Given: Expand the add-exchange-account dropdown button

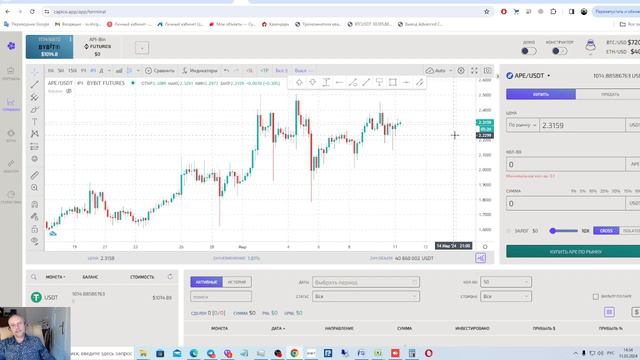Looking at the screenshot, I should pos(142,48).
